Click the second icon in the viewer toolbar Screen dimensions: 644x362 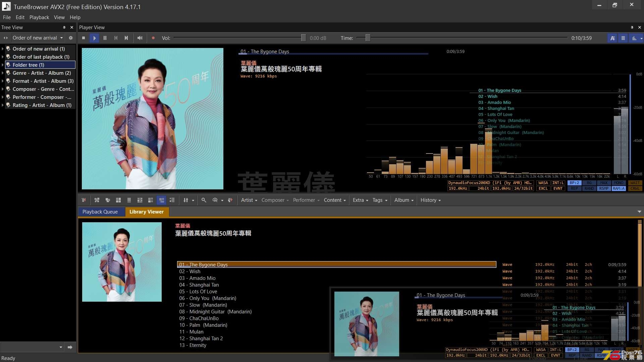pos(97,200)
